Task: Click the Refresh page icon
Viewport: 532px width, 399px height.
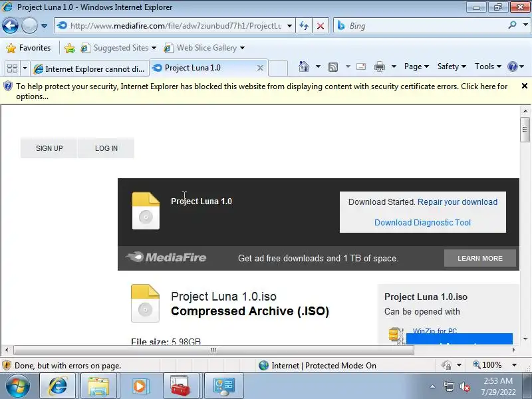Action: coord(304,26)
